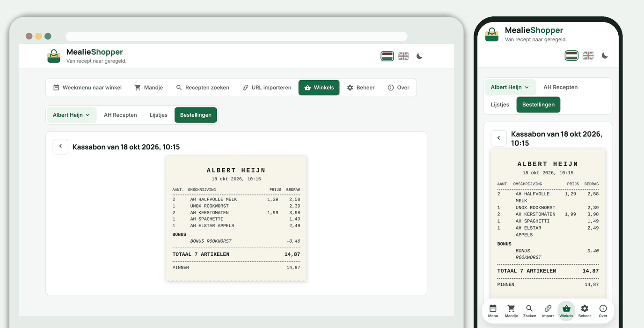
Task: Click "AH SPAGHETTI" on phone receipt
Action: tap(533, 221)
